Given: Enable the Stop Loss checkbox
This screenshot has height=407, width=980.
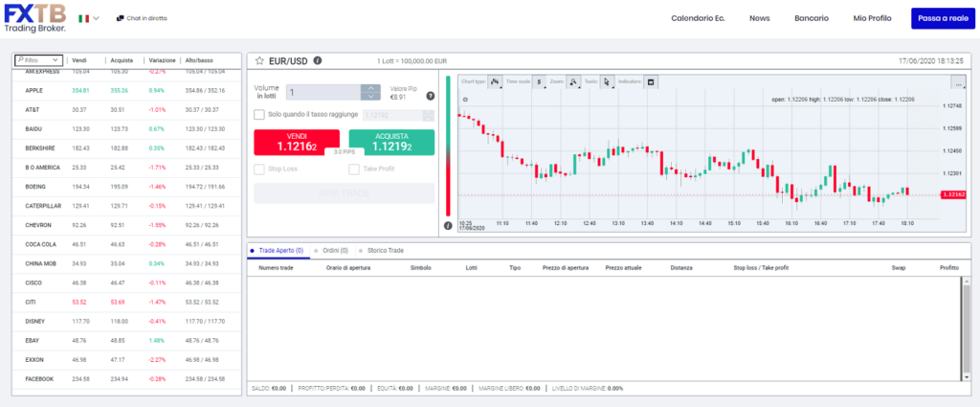Looking at the screenshot, I should pyautogui.click(x=259, y=169).
